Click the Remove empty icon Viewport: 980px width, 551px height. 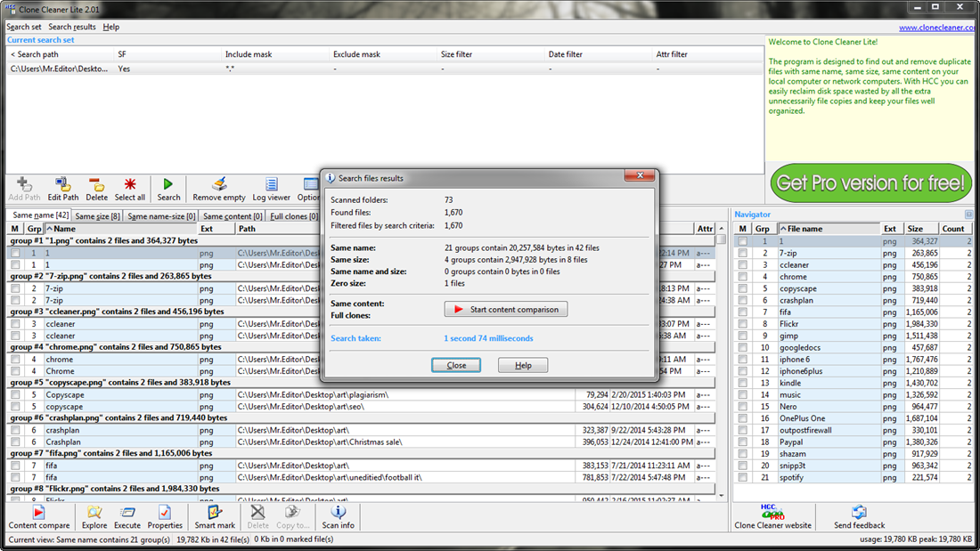pos(219,184)
